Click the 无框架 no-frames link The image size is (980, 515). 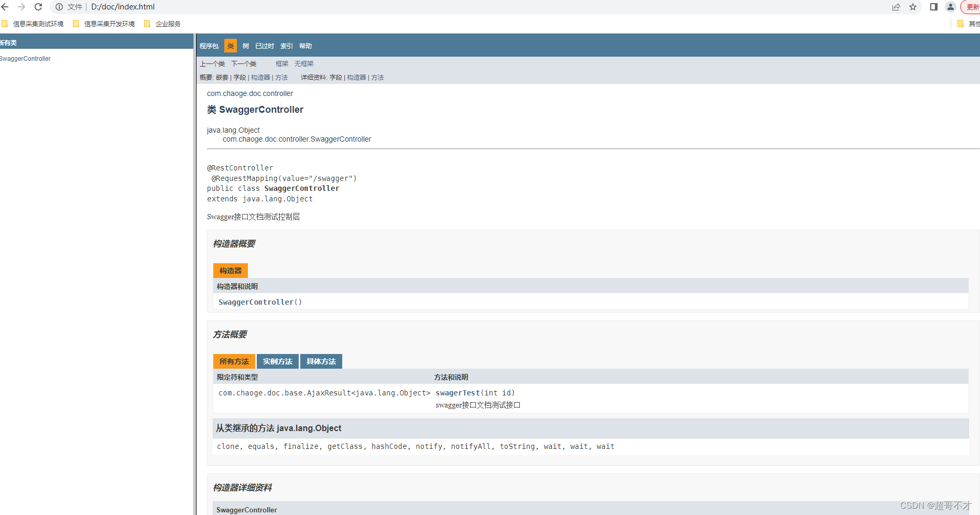(x=304, y=63)
